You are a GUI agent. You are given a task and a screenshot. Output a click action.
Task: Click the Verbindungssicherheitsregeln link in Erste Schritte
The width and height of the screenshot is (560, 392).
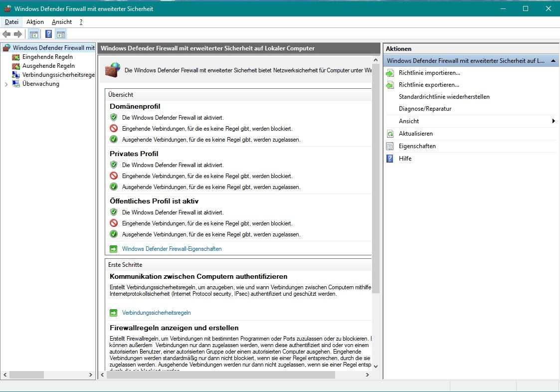156,313
